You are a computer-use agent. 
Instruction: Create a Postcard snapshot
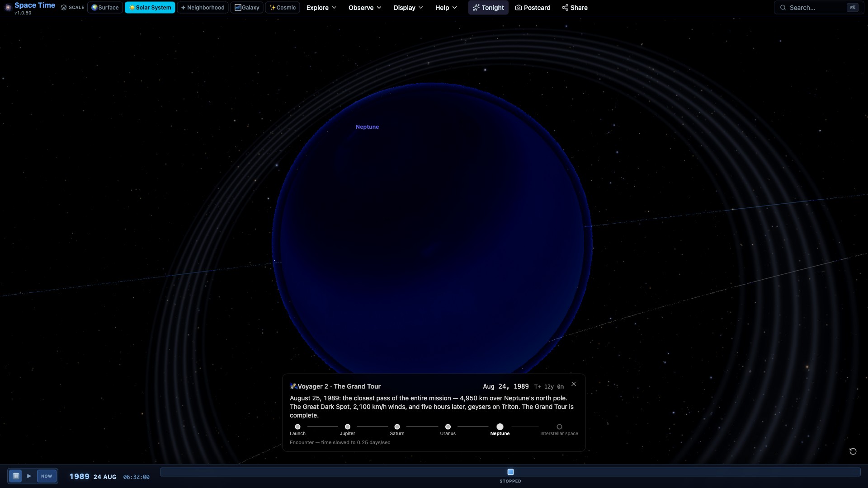coord(533,8)
